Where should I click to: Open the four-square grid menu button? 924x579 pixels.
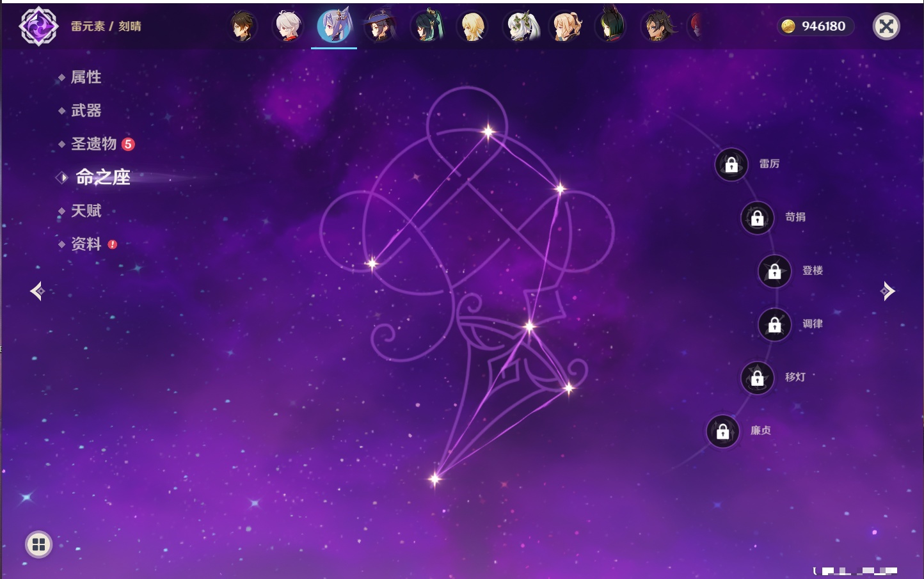(38, 544)
